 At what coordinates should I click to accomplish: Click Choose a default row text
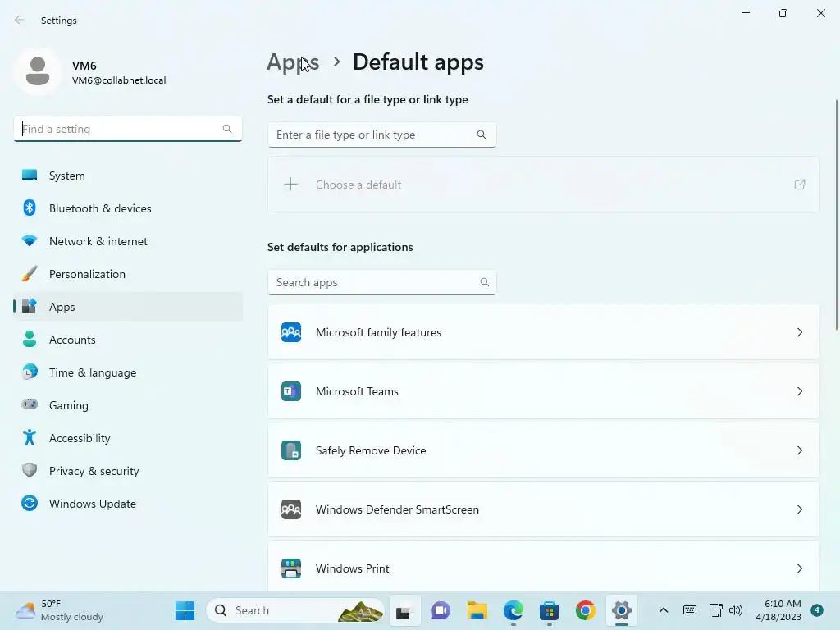[x=358, y=185]
